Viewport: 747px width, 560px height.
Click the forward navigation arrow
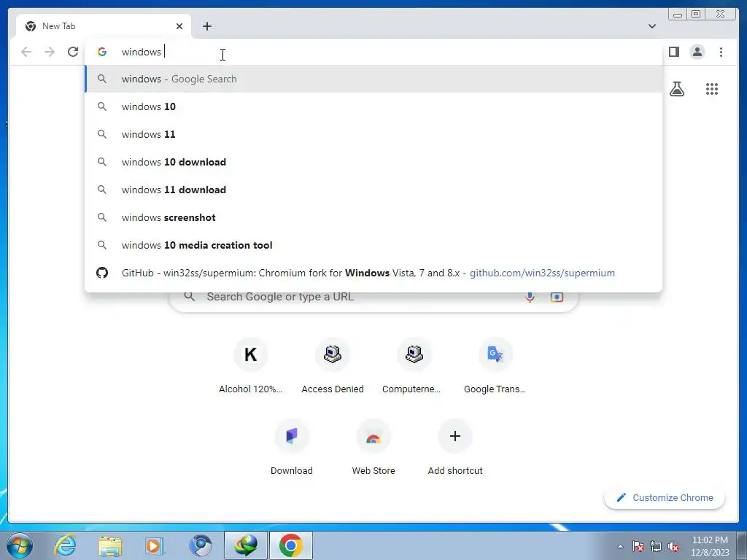pos(50,52)
